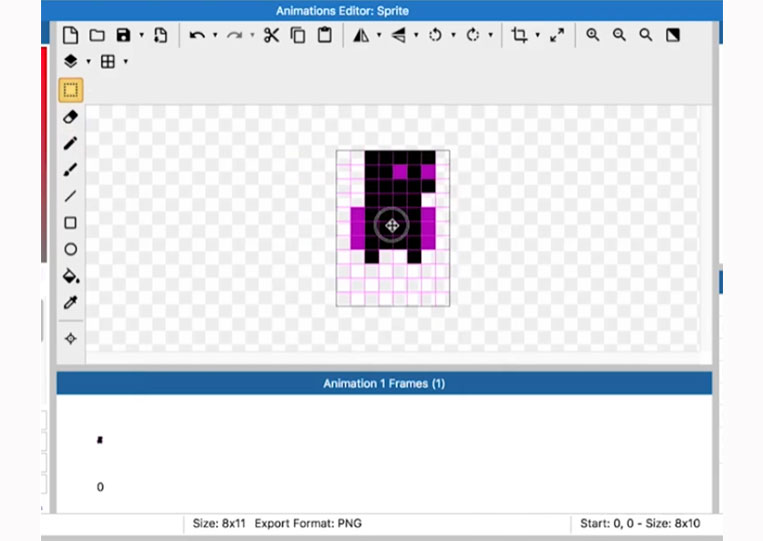The width and height of the screenshot is (763, 541).
Task: Click the Animation 1 Frames (1) header
Action: [384, 383]
